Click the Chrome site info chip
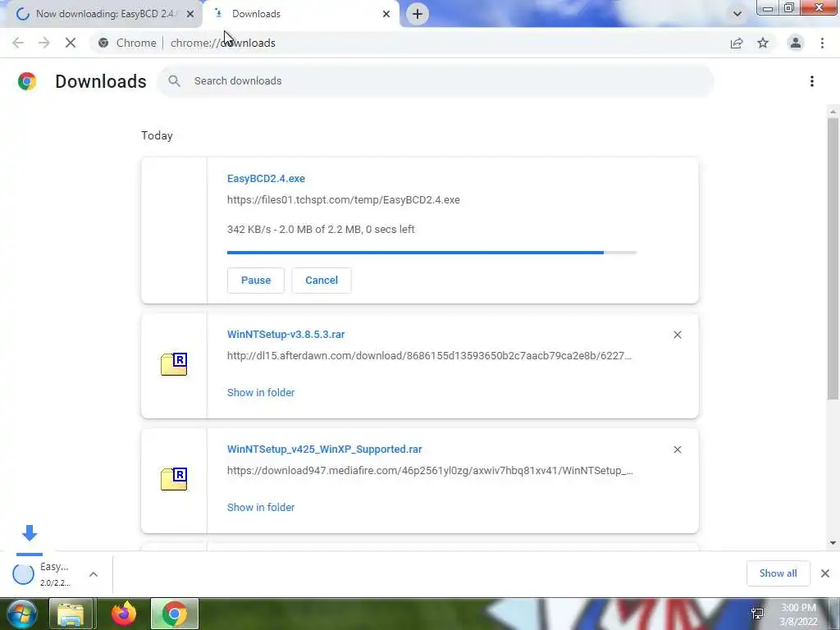Image resolution: width=840 pixels, height=630 pixels. coord(127,43)
